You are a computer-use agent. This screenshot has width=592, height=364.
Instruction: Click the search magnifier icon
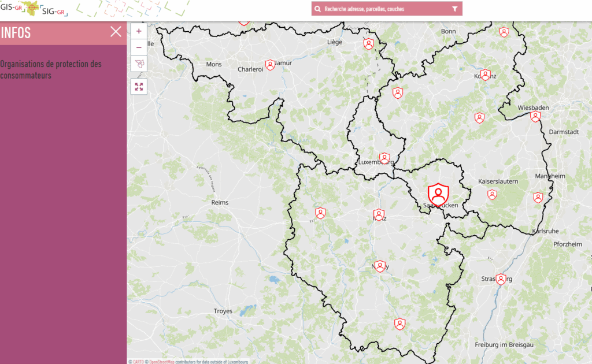(x=317, y=9)
